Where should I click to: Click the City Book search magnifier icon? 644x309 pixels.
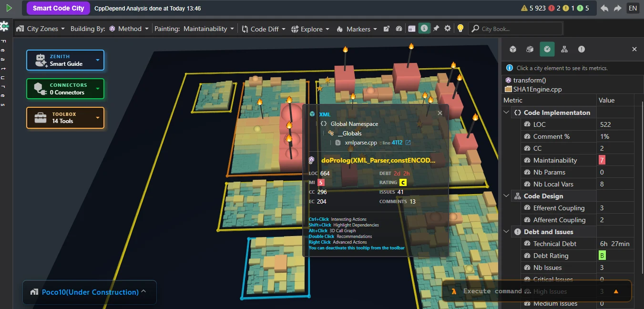tap(475, 29)
